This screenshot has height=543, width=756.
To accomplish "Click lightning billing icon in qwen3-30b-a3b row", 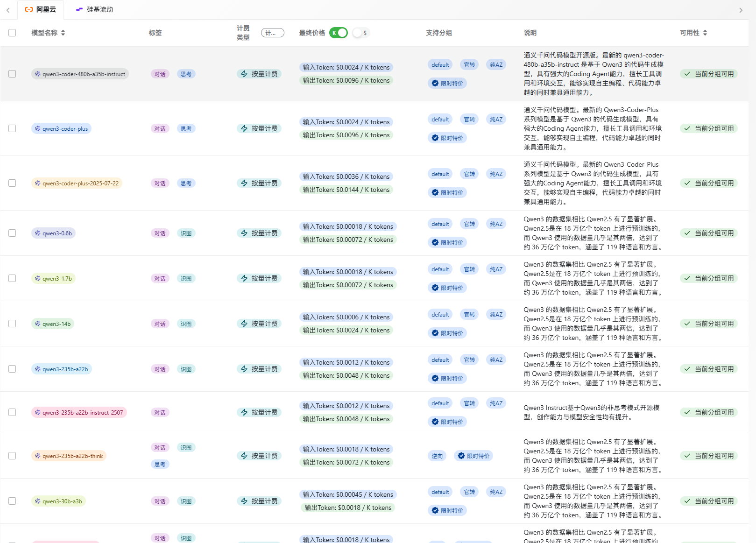I will click(244, 501).
